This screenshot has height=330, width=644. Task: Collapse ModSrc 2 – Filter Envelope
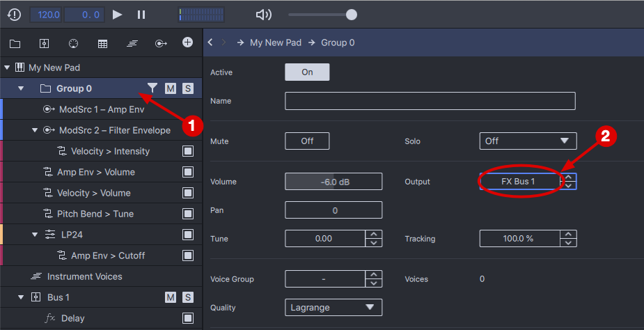pyautogui.click(x=35, y=130)
